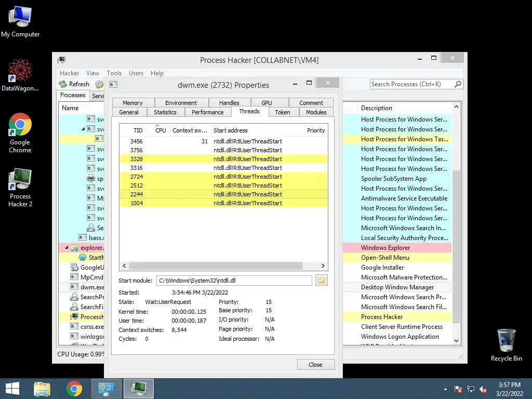This screenshot has height=399, width=532.
Task: Select the Processes tab in main window
Action: (x=73, y=96)
